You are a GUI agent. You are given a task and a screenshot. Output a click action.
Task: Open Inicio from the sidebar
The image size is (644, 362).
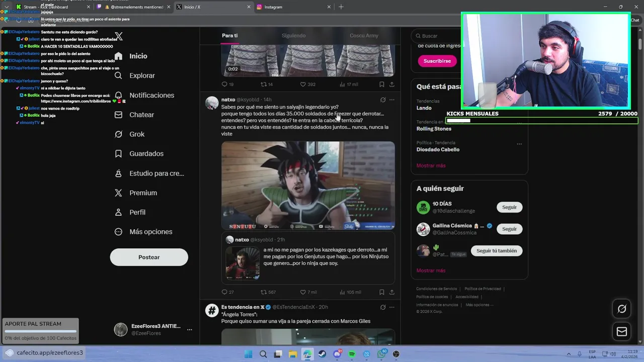point(131,56)
